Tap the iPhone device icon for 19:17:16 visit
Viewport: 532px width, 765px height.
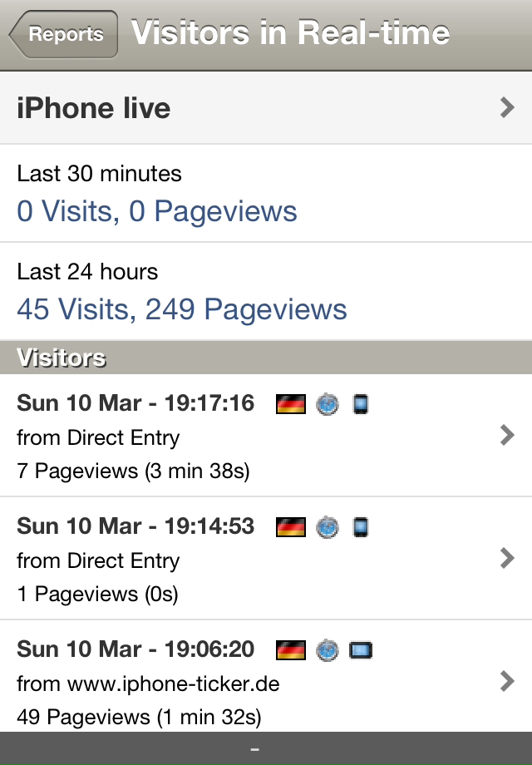tap(361, 404)
